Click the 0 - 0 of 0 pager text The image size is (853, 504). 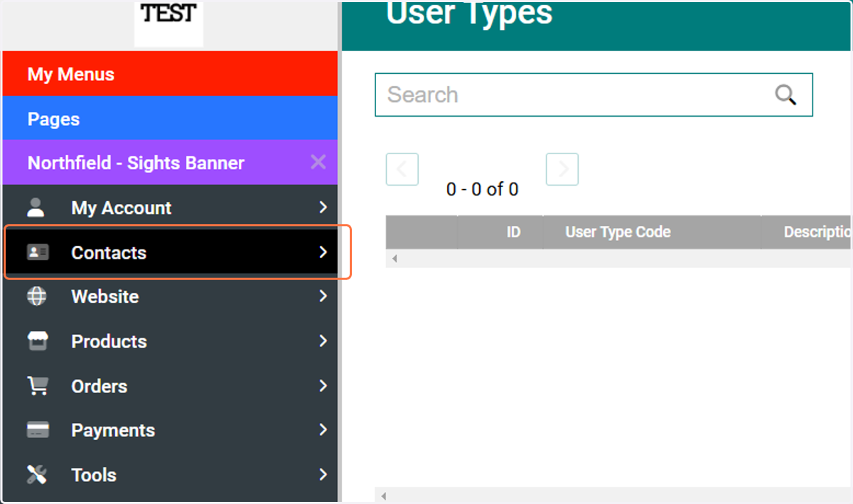[482, 189]
